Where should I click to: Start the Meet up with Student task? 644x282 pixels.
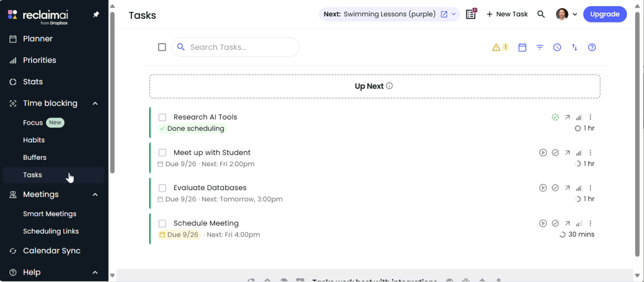[x=543, y=152]
